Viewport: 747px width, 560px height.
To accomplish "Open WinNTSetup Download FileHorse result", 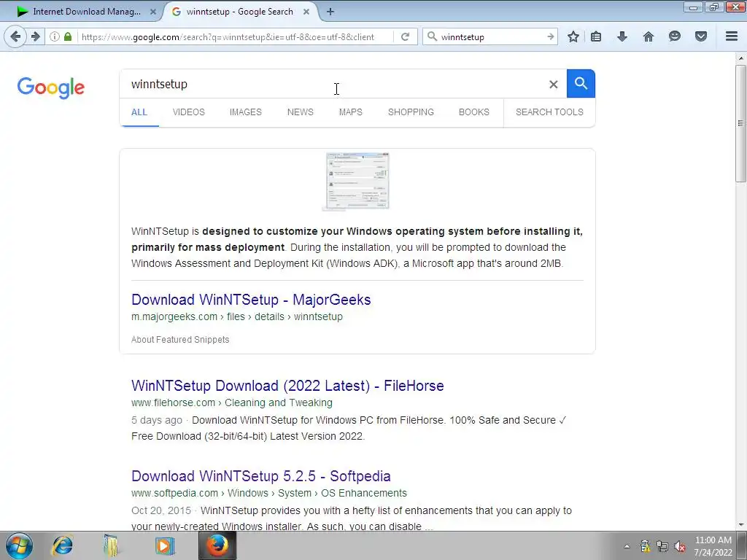I will pyautogui.click(x=287, y=386).
